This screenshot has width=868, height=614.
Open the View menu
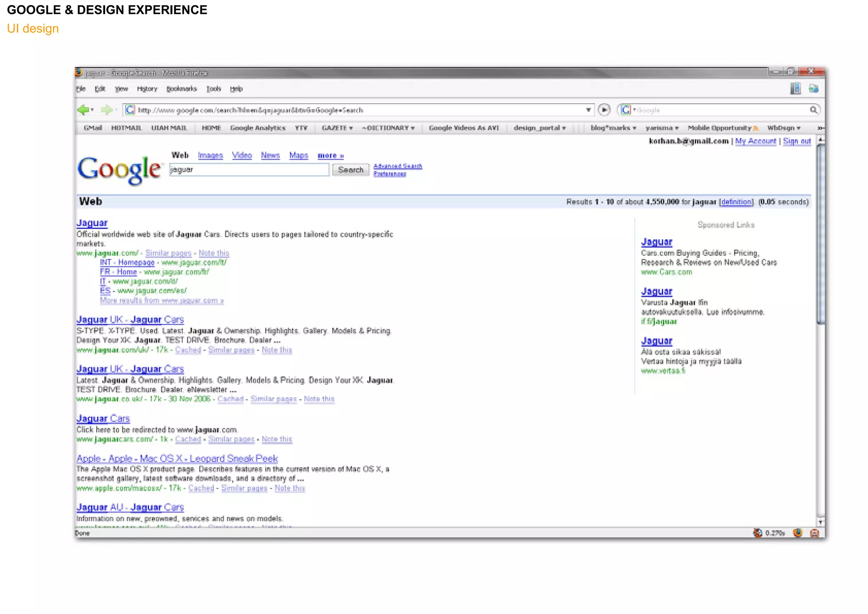[x=121, y=89]
